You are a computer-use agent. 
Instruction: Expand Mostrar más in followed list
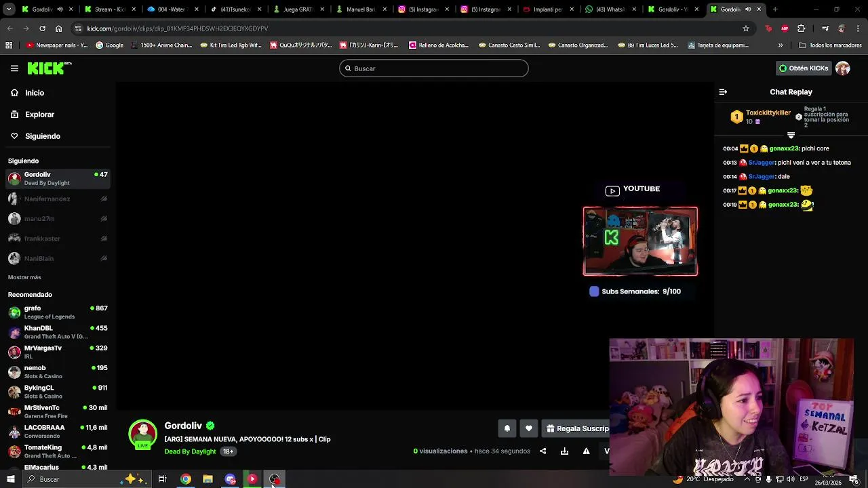(24, 277)
